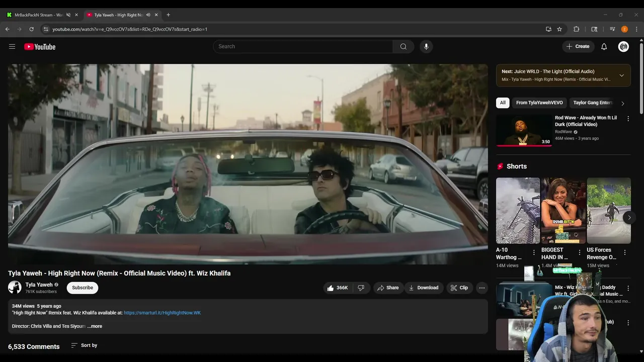The height and width of the screenshot is (362, 644).
Task: Show next Shorts with arrow
Action: [x=628, y=218]
